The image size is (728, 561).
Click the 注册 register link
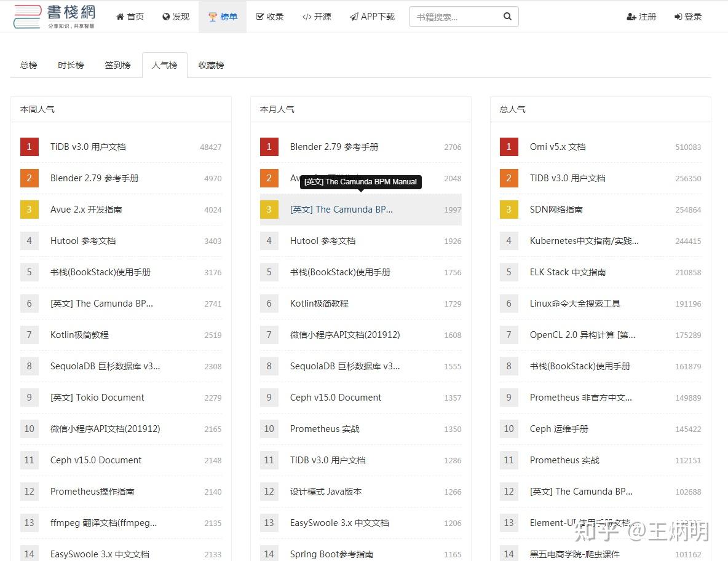[641, 17]
